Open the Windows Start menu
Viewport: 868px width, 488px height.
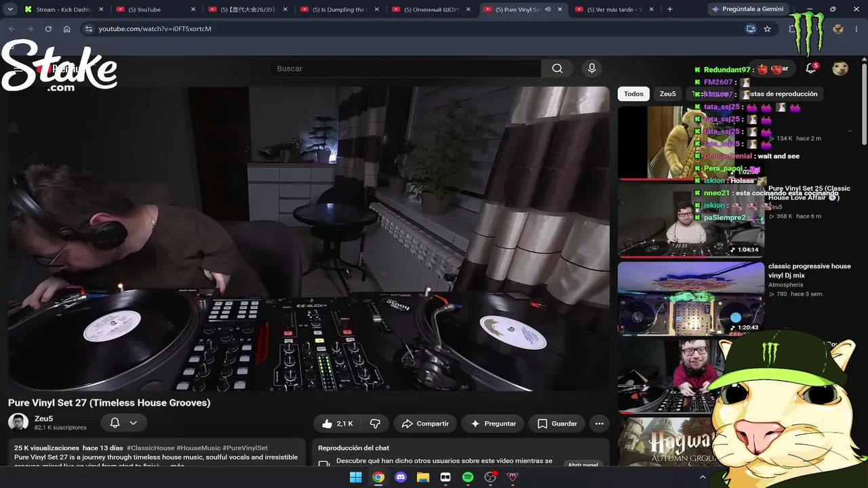pyautogui.click(x=355, y=477)
